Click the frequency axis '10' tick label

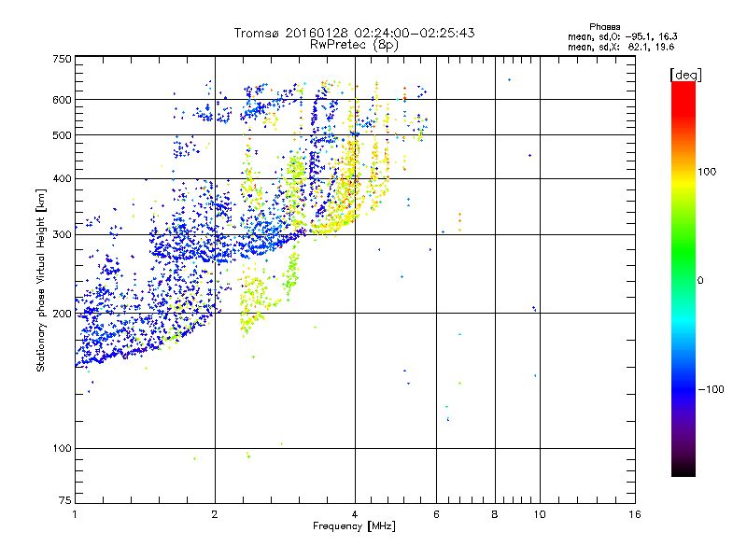540,514
